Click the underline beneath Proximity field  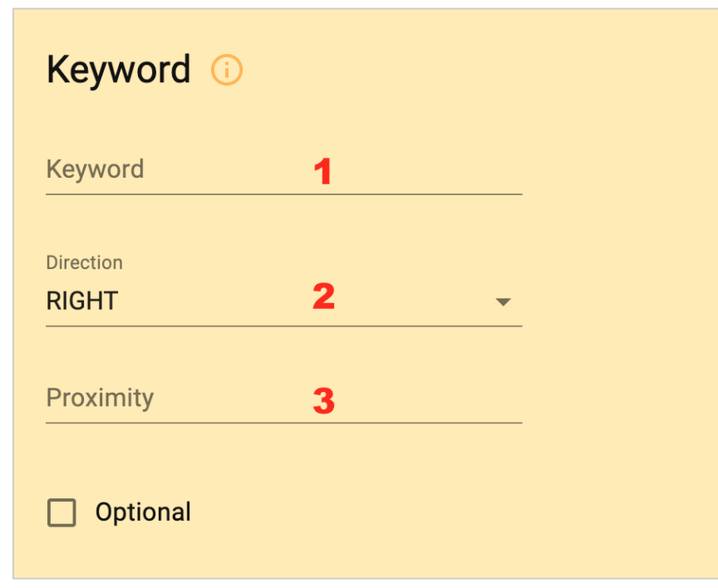click(x=284, y=423)
